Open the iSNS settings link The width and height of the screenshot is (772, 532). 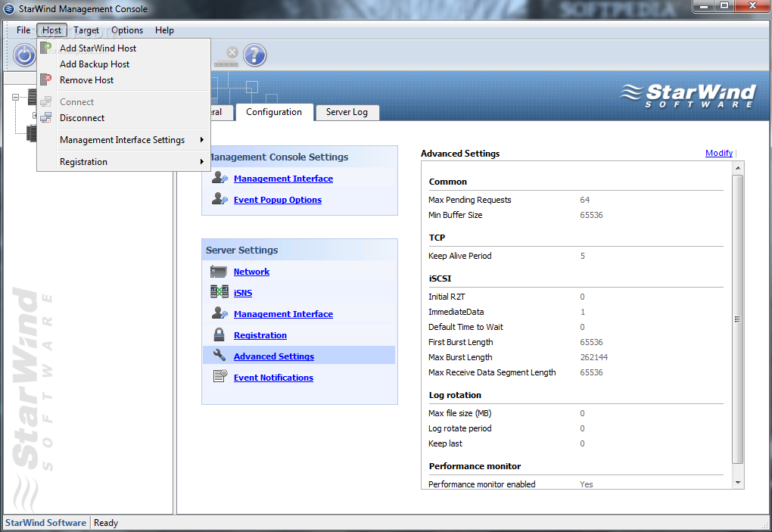tap(243, 292)
